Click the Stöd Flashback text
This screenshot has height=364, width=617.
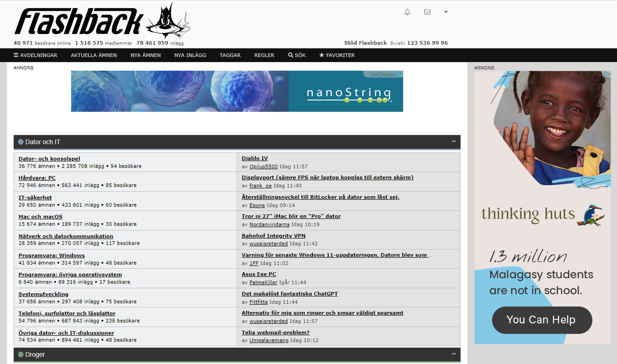pos(365,43)
